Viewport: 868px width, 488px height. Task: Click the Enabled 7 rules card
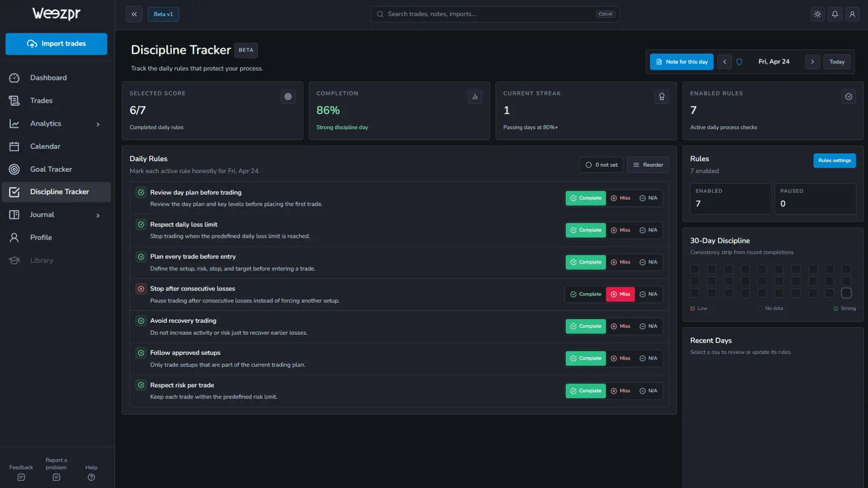pyautogui.click(x=730, y=199)
